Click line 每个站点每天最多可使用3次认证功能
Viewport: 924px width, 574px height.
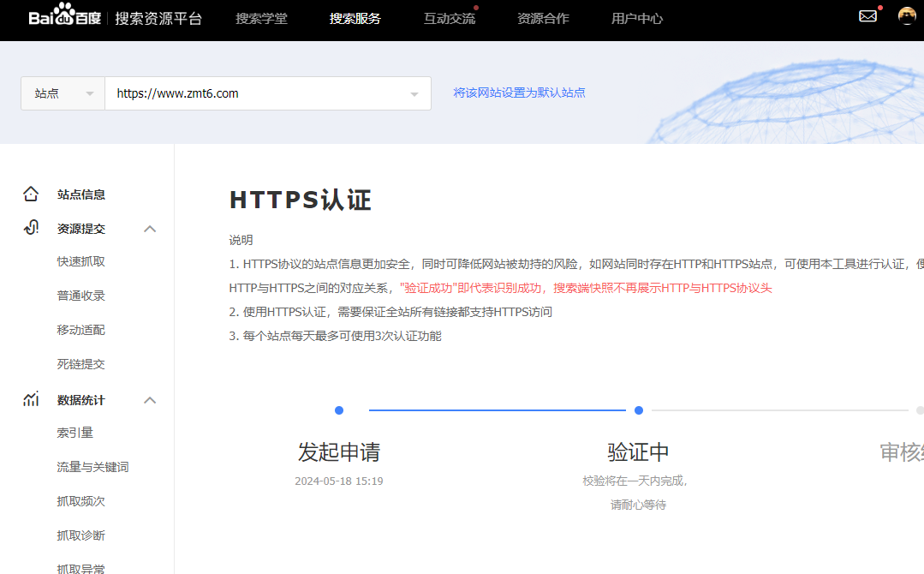(x=336, y=336)
